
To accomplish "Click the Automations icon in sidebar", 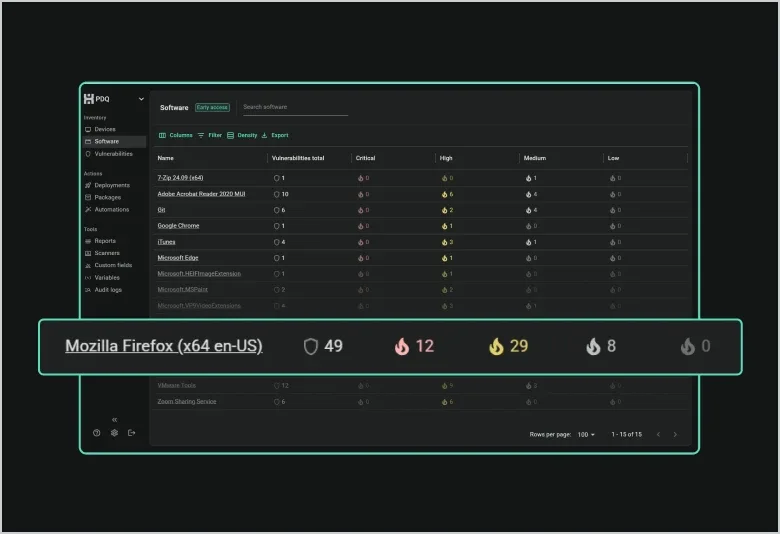I will (88, 210).
